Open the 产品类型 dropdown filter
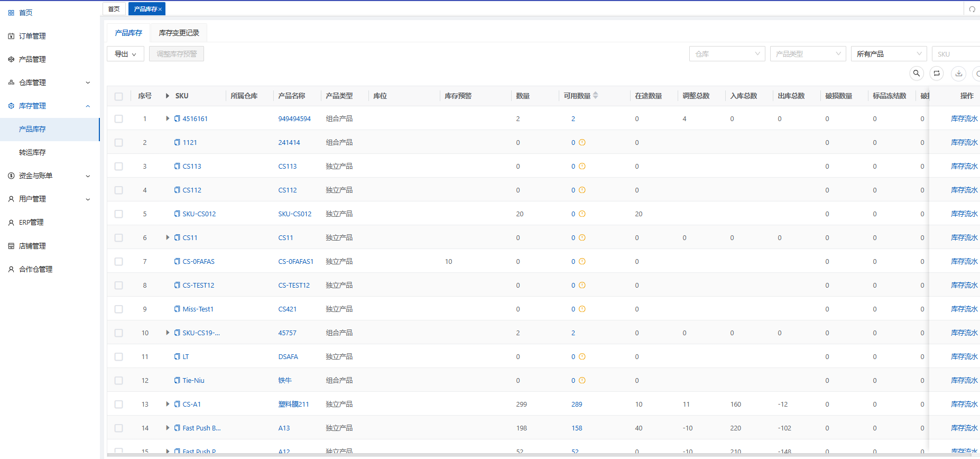 pos(808,54)
